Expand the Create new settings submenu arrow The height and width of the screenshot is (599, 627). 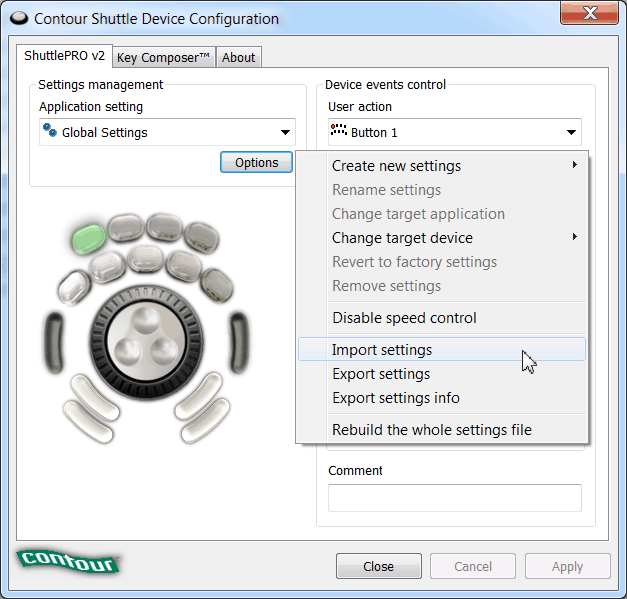point(575,165)
